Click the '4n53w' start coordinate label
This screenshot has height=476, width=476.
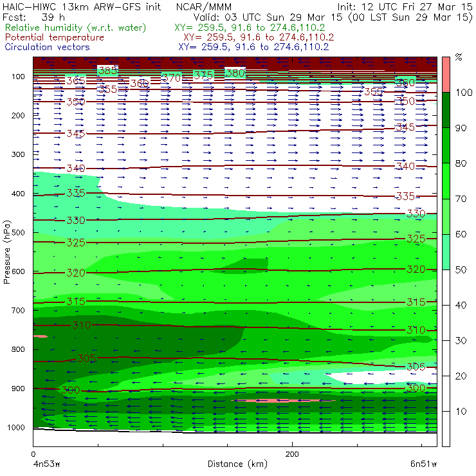click(46, 464)
